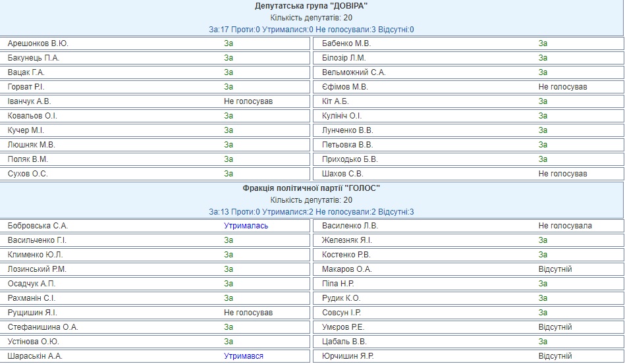Select the 'За' vote of Приходько Б.В.
Viewport: 625px width, 364px height.
[x=543, y=159]
